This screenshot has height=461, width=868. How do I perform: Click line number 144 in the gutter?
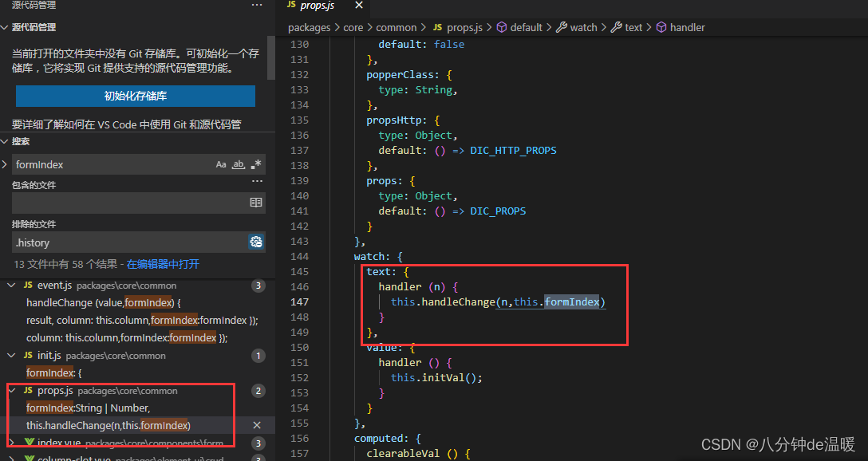pos(299,257)
